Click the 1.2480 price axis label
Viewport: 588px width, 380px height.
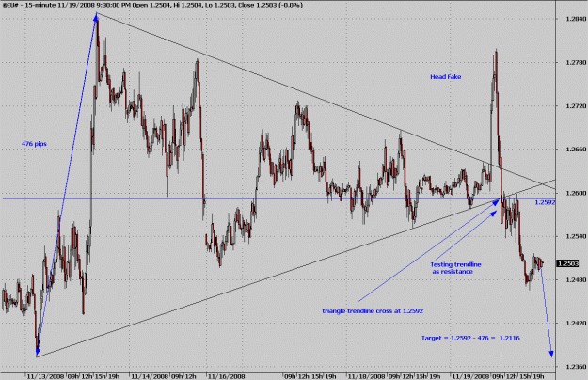pos(576,280)
